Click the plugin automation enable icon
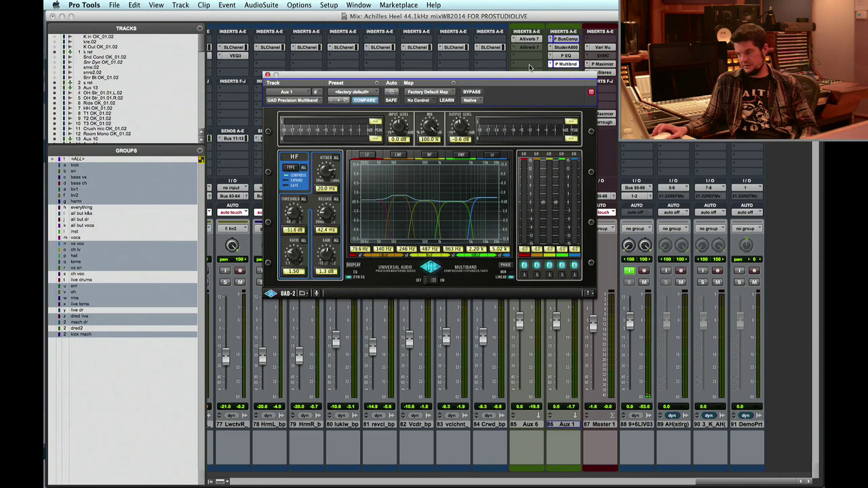Screen dimensions: 868x488 click(x=391, y=91)
